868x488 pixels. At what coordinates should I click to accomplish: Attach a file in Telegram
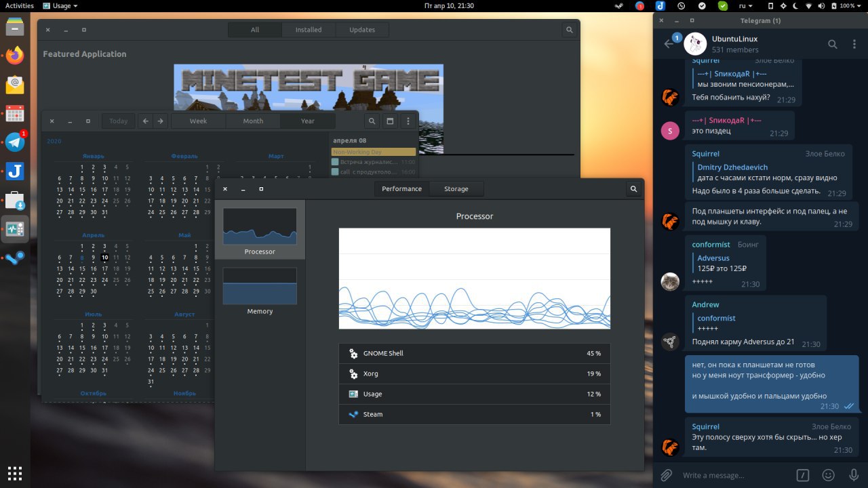[667, 475]
